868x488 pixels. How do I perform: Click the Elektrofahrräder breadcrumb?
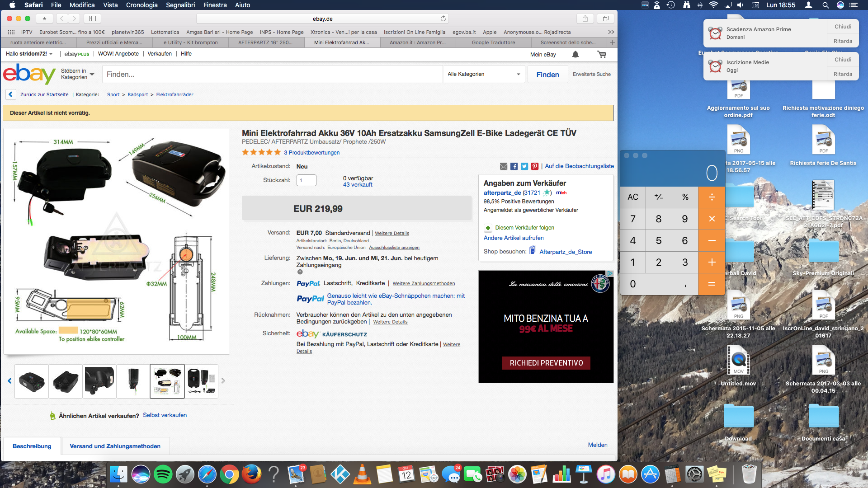click(175, 94)
